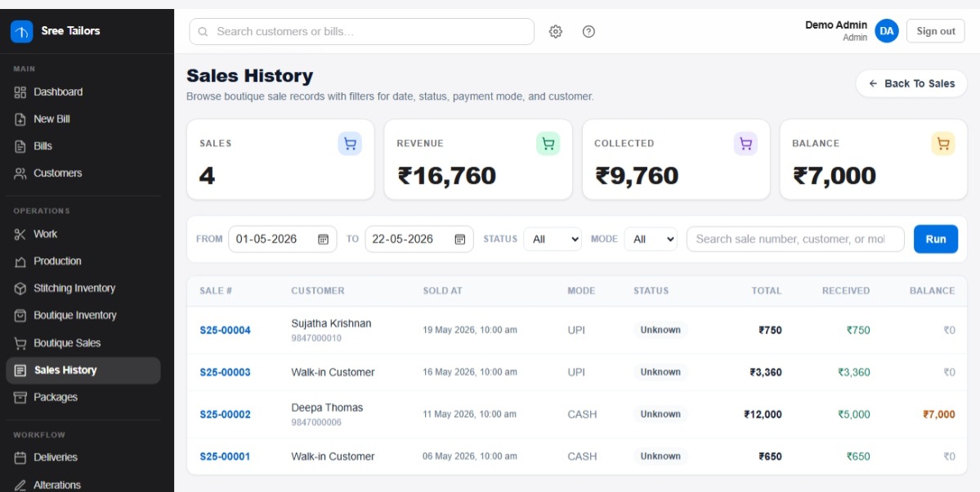Click the From date field 01-05-2026
The width and height of the screenshot is (980, 492).
click(x=283, y=239)
